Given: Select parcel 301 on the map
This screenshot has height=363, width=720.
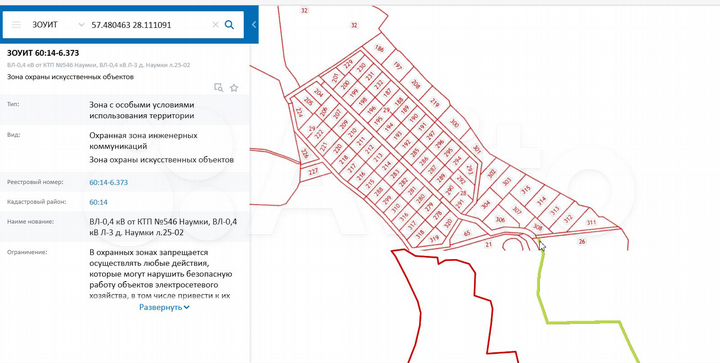Looking at the screenshot, I should (476, 149).
